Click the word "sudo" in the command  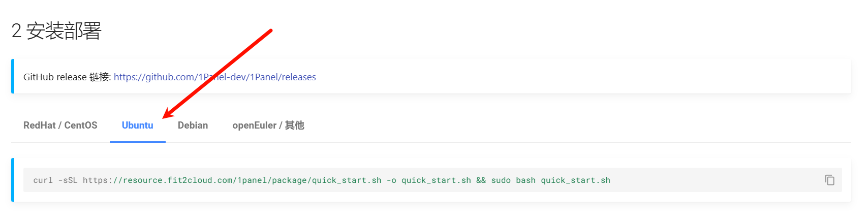pos(501,180)
